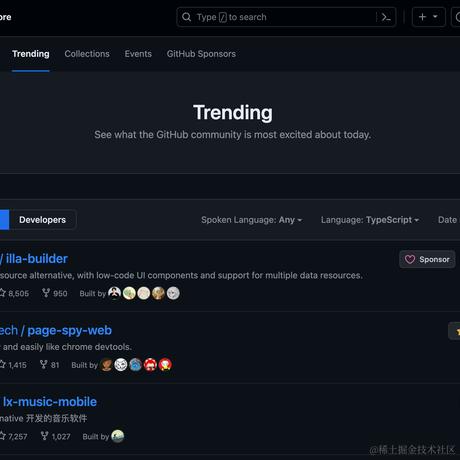
Task: Select the Developers toggle button
Action: [43, 220]
